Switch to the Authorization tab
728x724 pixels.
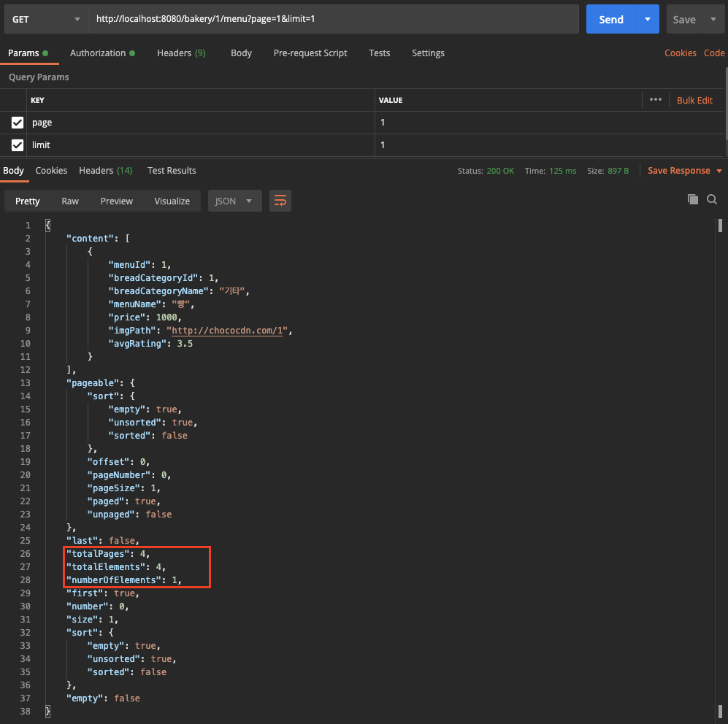click(x=102, y=53)
